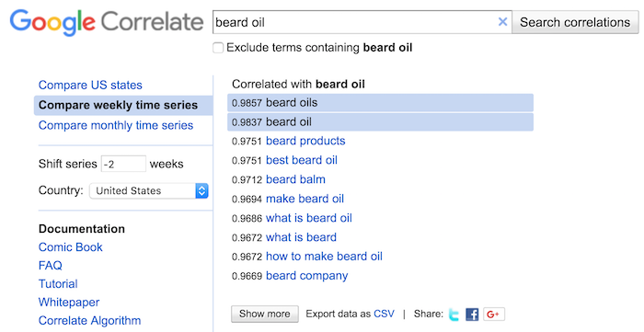Click the Shift series weeks input

pyautogui.click(x=123, y=164)
